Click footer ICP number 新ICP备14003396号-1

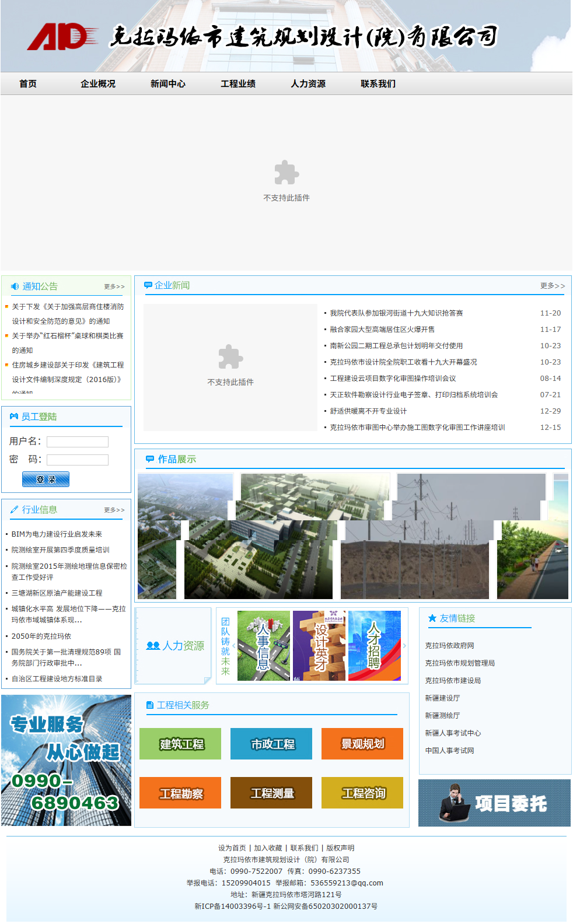pyautogui.click(x=232, y=907)
